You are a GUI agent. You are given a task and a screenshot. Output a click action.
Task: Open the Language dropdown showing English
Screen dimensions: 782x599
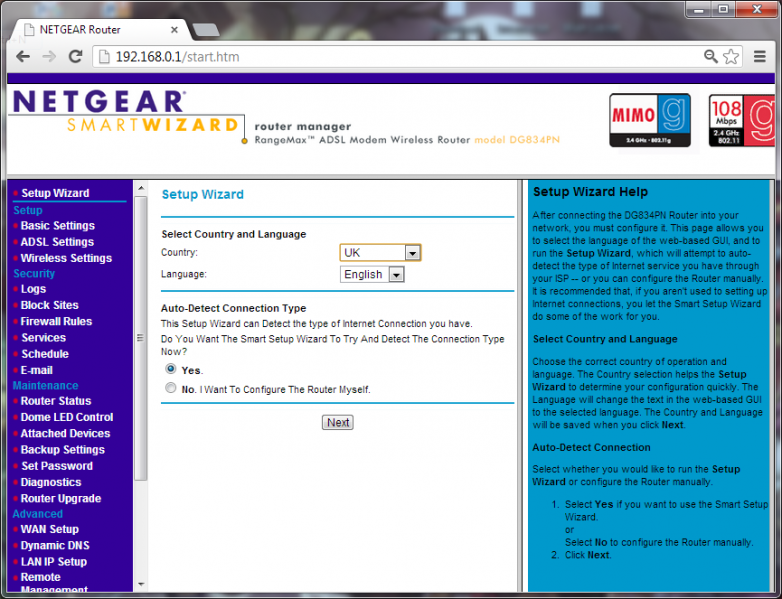(x=372, y=274)
